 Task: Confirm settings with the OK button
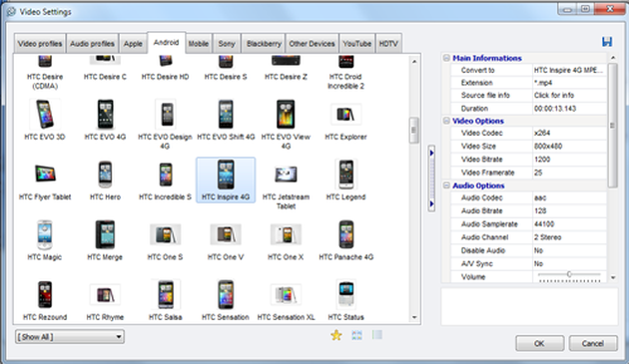(539, 343)
